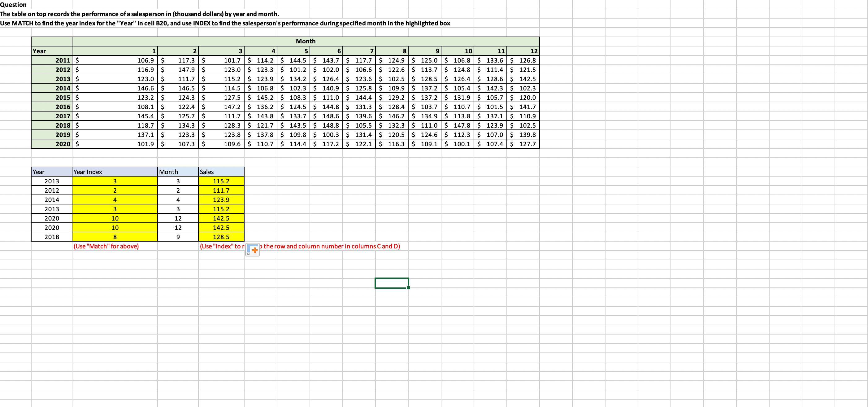
Task: Click the yellow Year Index cell with value 10 for 2020
Action: pos(115,218)
